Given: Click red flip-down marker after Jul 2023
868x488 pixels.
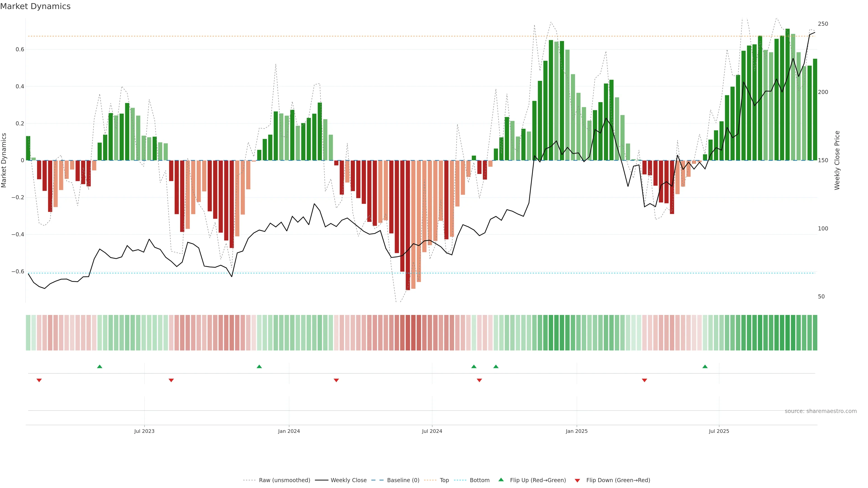Looking at the screenshot, I should coord(171,380).
